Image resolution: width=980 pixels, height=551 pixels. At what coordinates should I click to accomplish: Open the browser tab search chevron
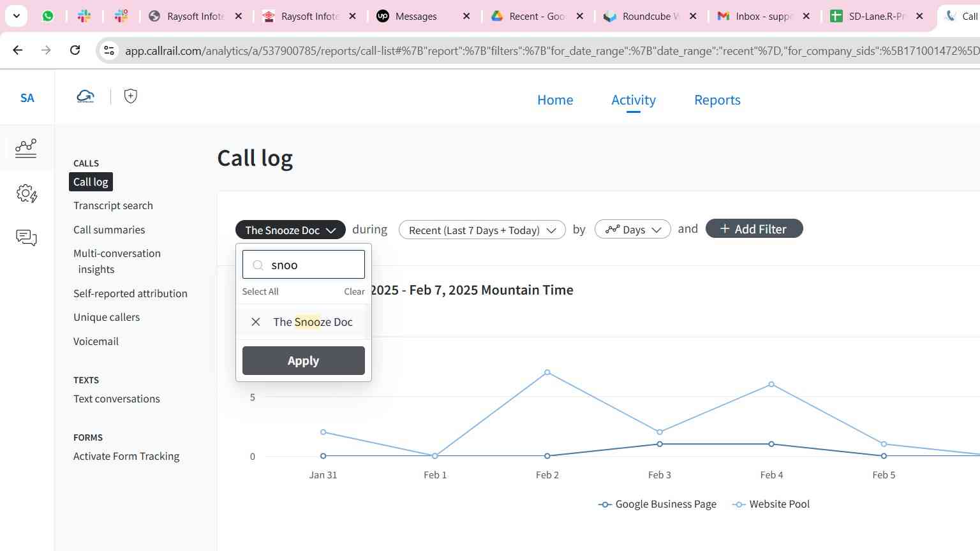(x=17, y=16)
